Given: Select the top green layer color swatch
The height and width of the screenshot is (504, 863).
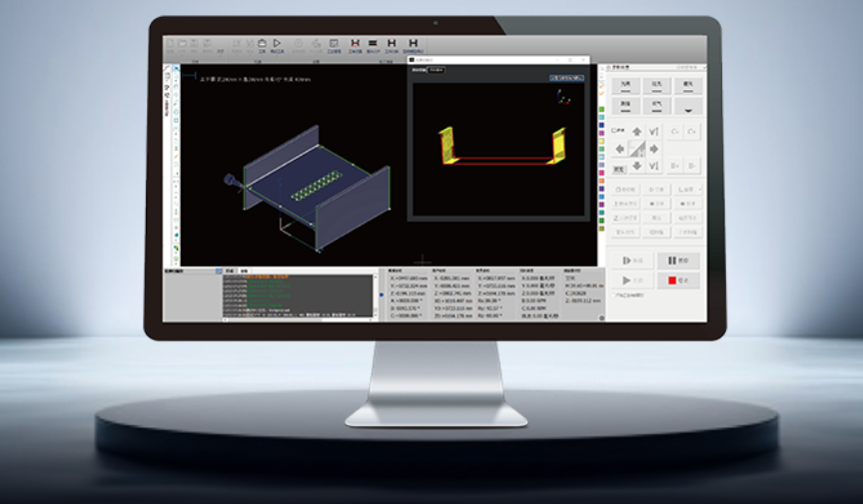Looking at the screenshot, I should click(601, 110).
